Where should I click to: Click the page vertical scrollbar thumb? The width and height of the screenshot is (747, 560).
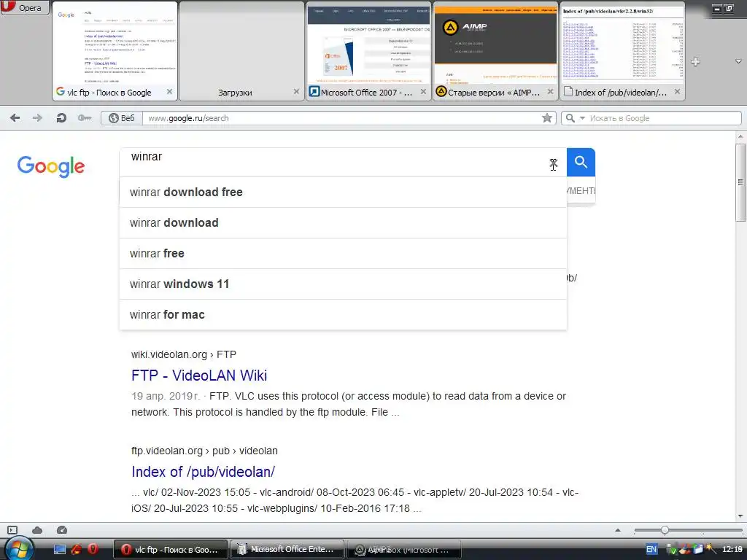(x=740, y=182)
